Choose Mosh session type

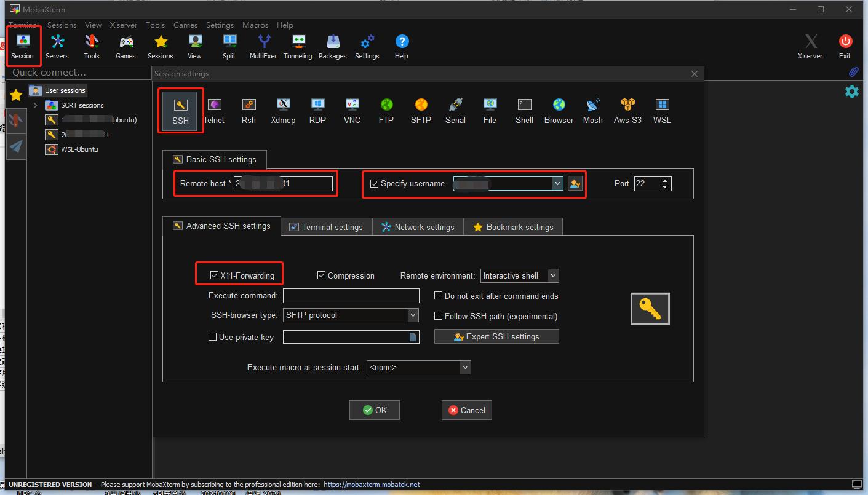593,111
